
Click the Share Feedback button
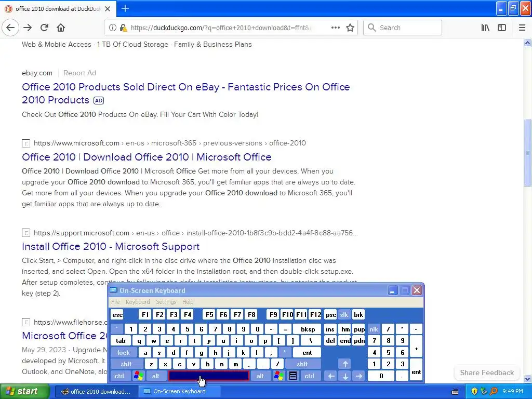487,373
